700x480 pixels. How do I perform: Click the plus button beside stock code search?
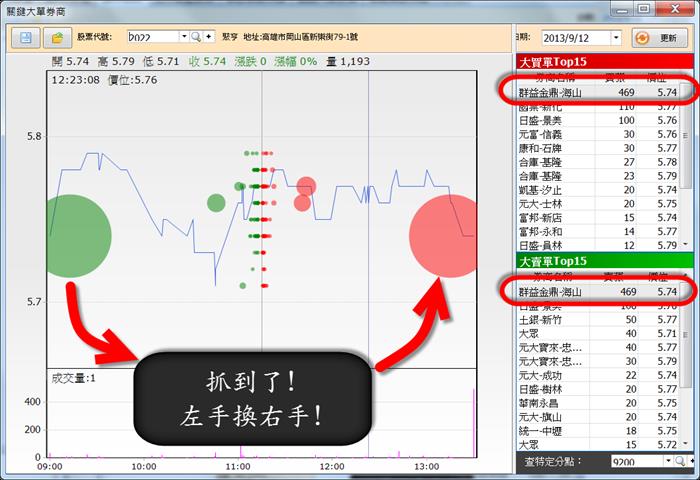click(208, 37)
